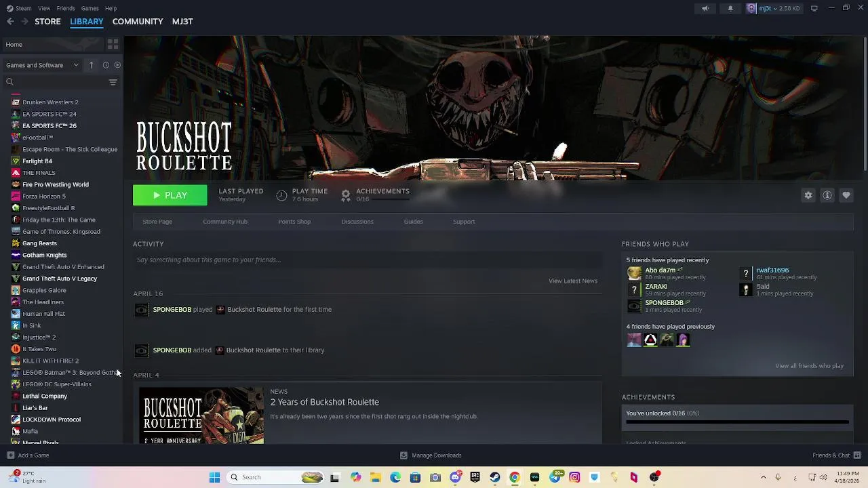
Task: Open the Help menu
Action: tap(111, 8)
